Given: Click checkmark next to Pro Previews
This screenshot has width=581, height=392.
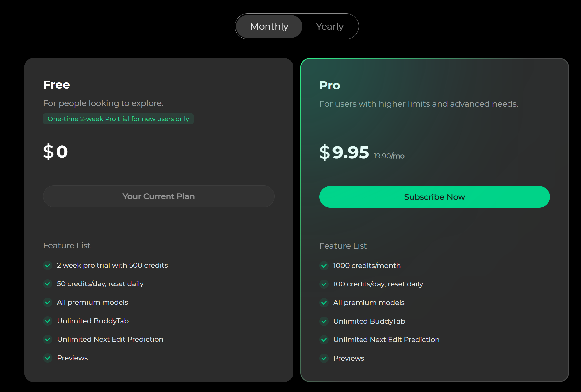Looking at the screenshot, I should tap(324, 358).
